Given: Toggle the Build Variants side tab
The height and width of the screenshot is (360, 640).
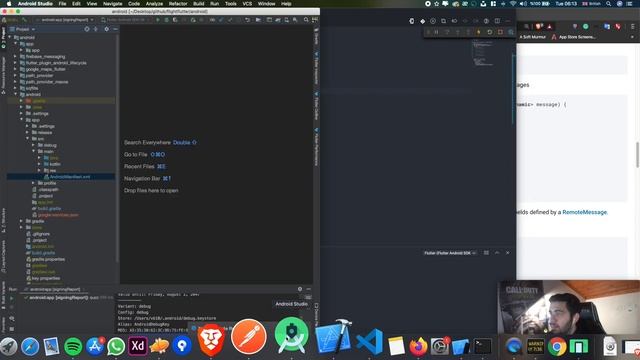Looking at the screenshot, I should [3, 295].
